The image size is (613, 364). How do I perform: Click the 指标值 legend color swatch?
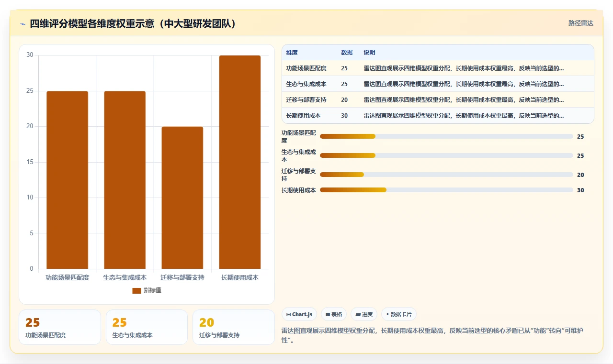[136, 290]
